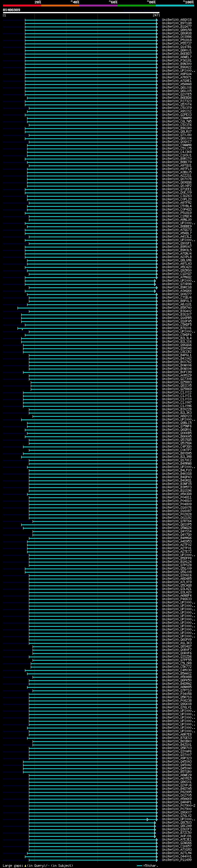This screenshot has height=868, width=197.
Task: Select hit UniRef100_Q8H158
Action: click(177, 30)
